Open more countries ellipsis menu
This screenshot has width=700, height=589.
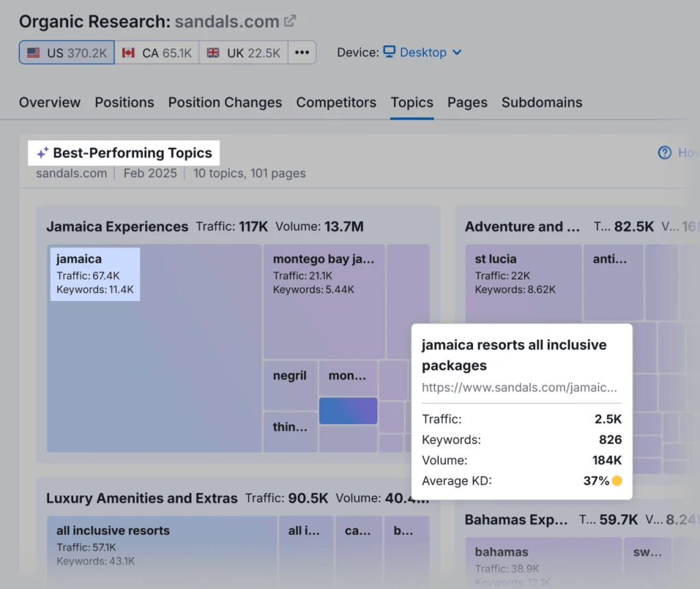pyautogui.click(x=302, y=53)
